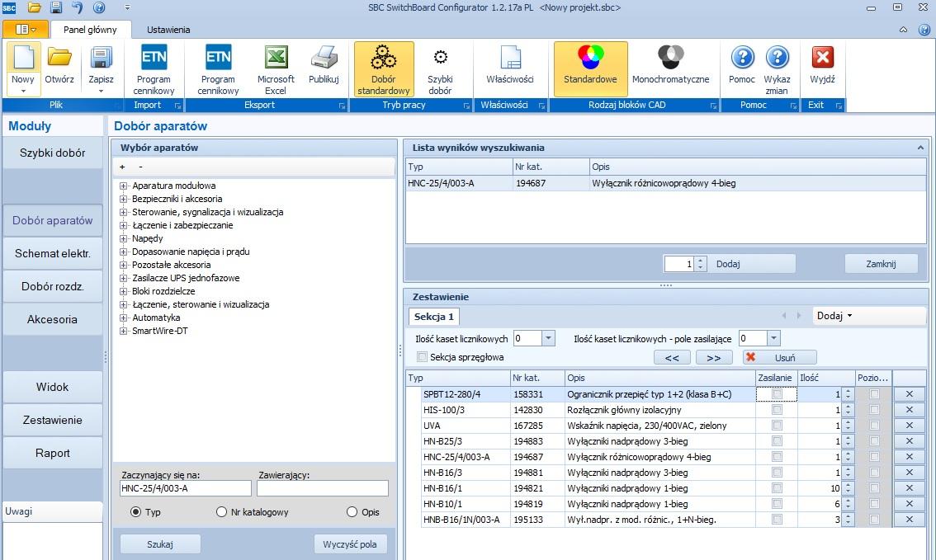Image resolution: width=936 pixels, height=560 pixels.
Task: Click the Zawierający text field
Action: [x=322, y=488]
